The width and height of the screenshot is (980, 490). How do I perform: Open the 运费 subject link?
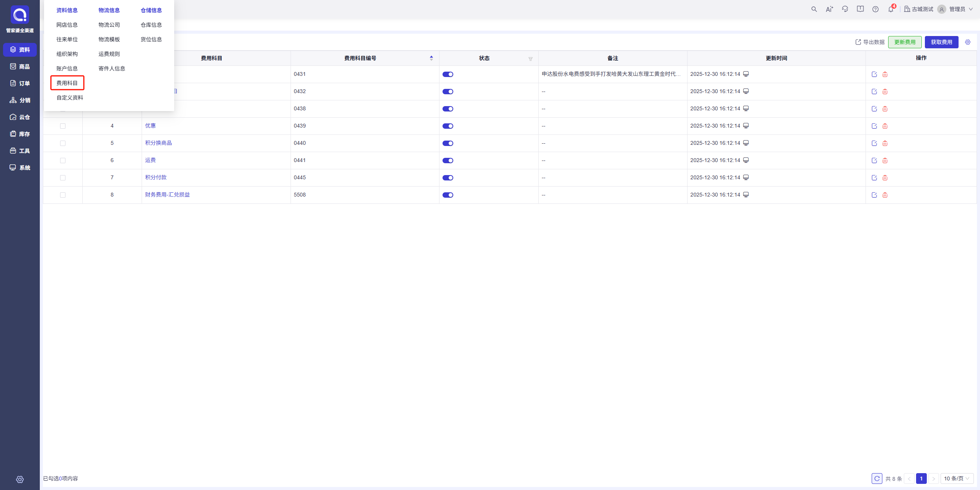(150, 160)
